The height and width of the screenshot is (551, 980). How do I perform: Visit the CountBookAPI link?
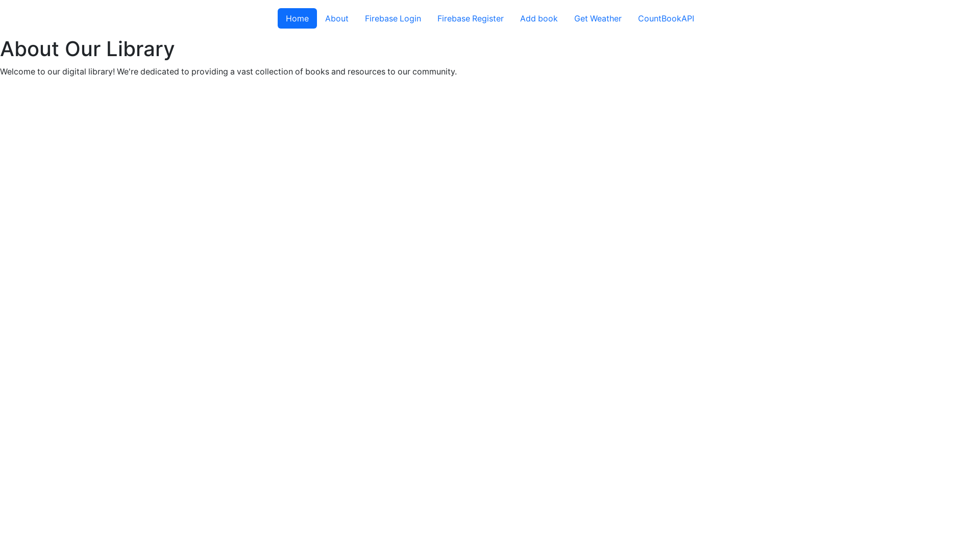click(666, 18)
